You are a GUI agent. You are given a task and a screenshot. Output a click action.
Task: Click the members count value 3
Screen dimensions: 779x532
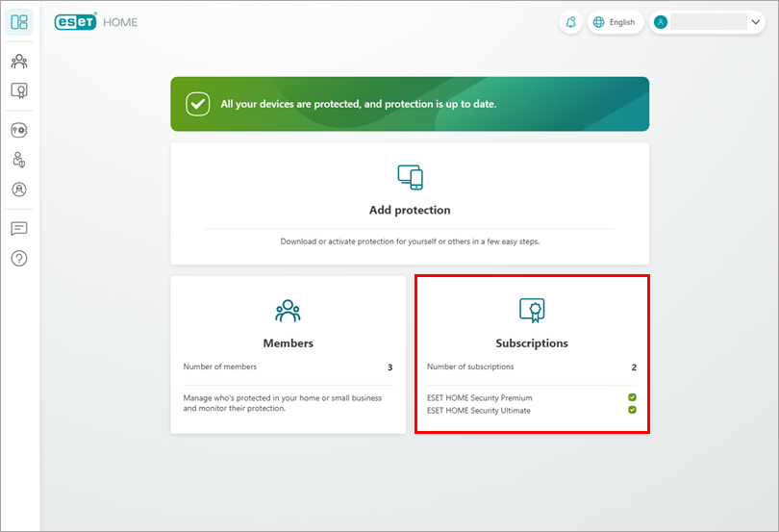(390, 367)
